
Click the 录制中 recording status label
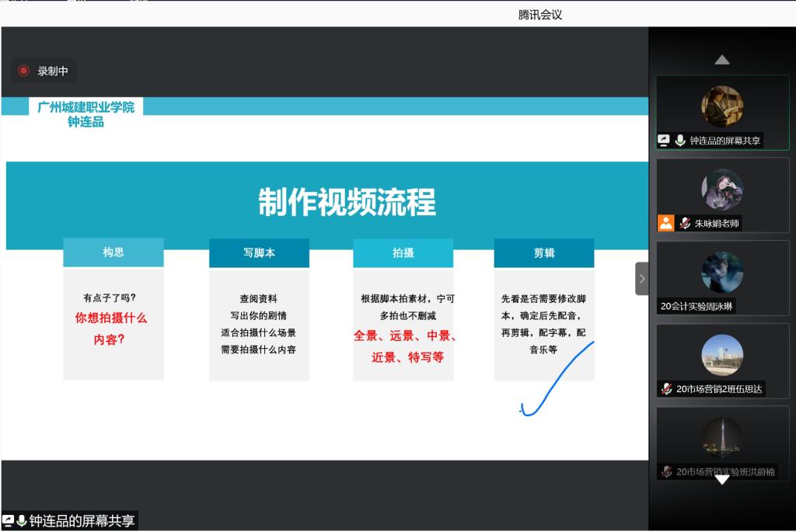53,71
